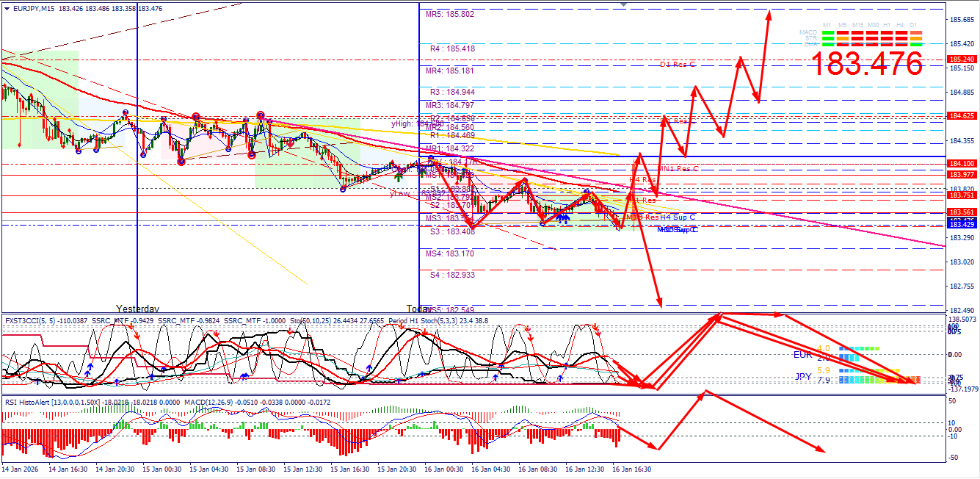This screenshot has width=980, height=479.
Task: Click the 16 Jan 00:30 time axis label
Action: click(x=443, y=469)
